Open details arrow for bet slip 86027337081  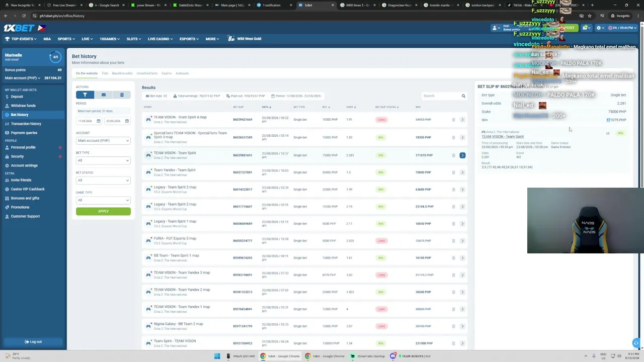click(462, 172)
